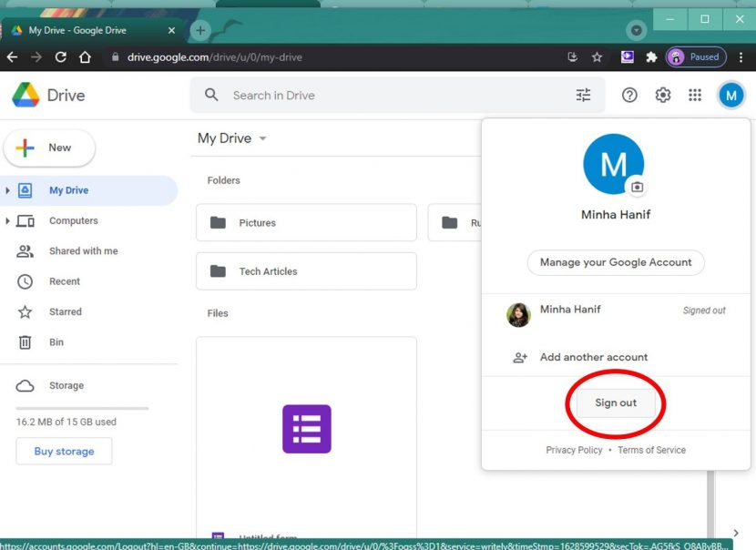Screen dimensions: 756x550
Task: Select My Drive in sidebar
Action: point(89,190)
